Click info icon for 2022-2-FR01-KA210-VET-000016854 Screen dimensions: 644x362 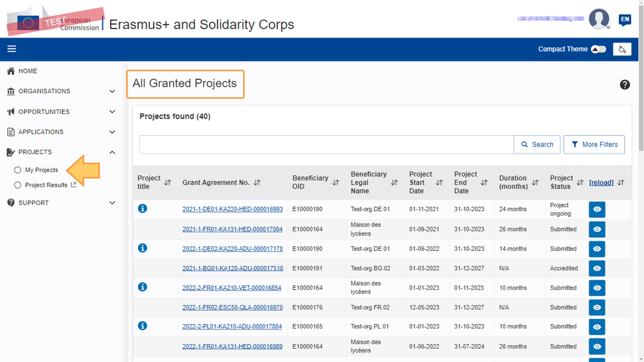142,287
